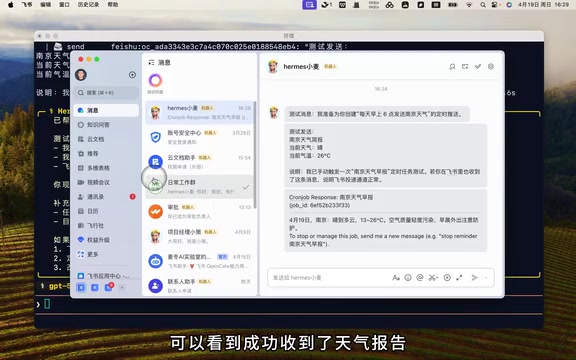This screenshot has height=360, width=576.
Task: Open the 知识问答 circle shortcut above chats
Action: 155,80
